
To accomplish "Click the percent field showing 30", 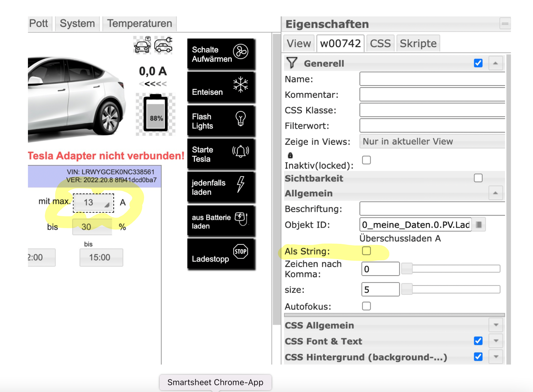I will (92, 227).
